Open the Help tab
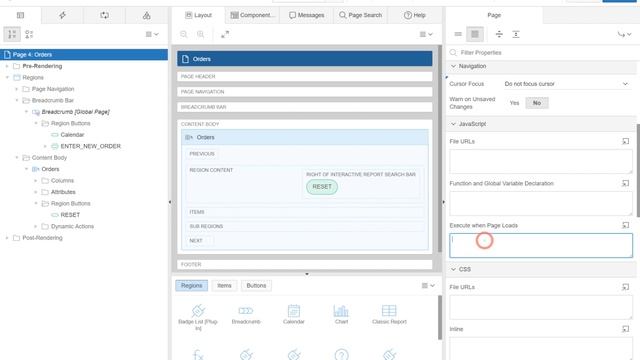This screenshot has height=360, width=640. coord(415,15)
